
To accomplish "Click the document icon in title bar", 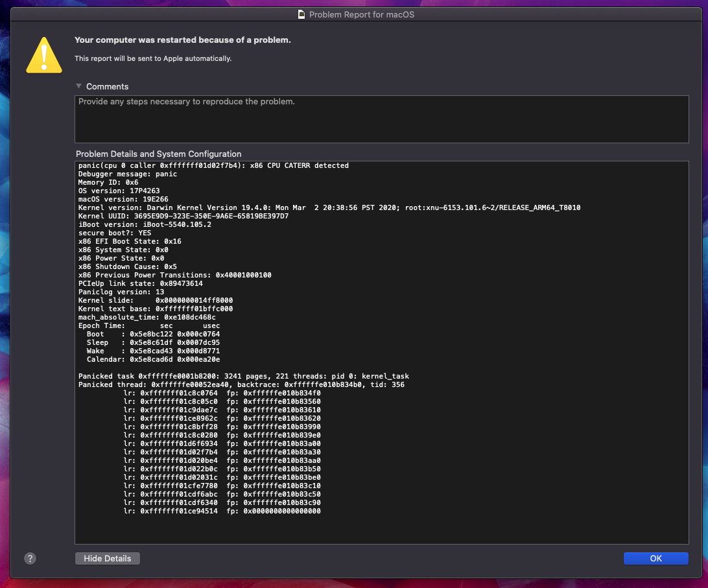I will 301,14.
